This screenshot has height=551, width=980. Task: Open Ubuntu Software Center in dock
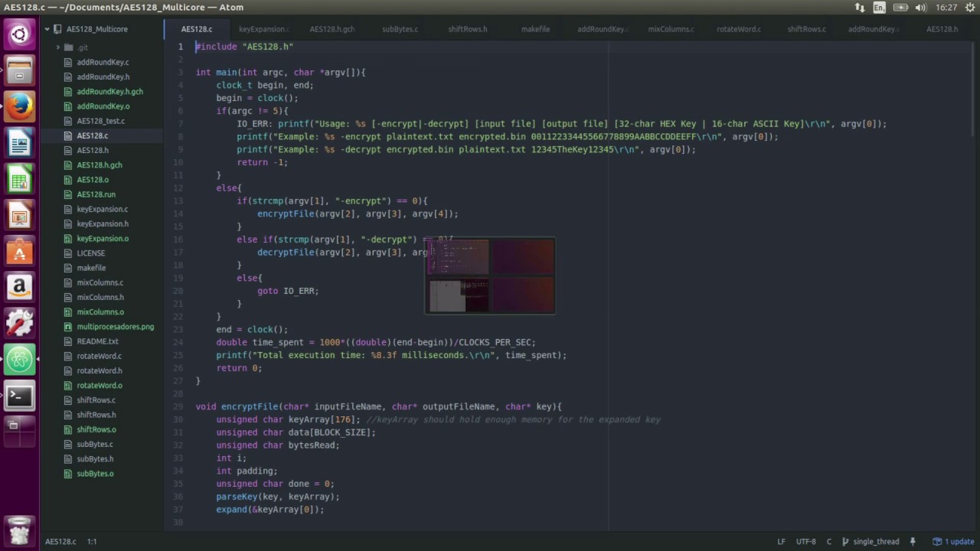[x=19, y=252]
